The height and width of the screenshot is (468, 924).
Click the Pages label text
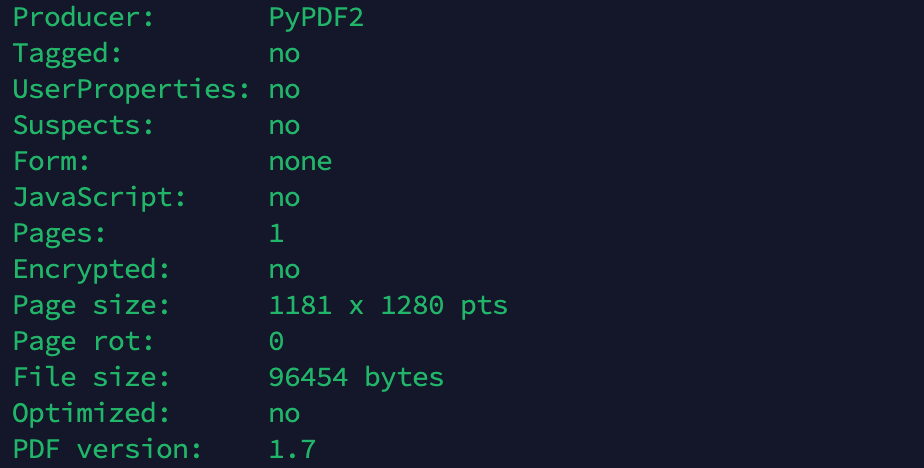point(59,234)
